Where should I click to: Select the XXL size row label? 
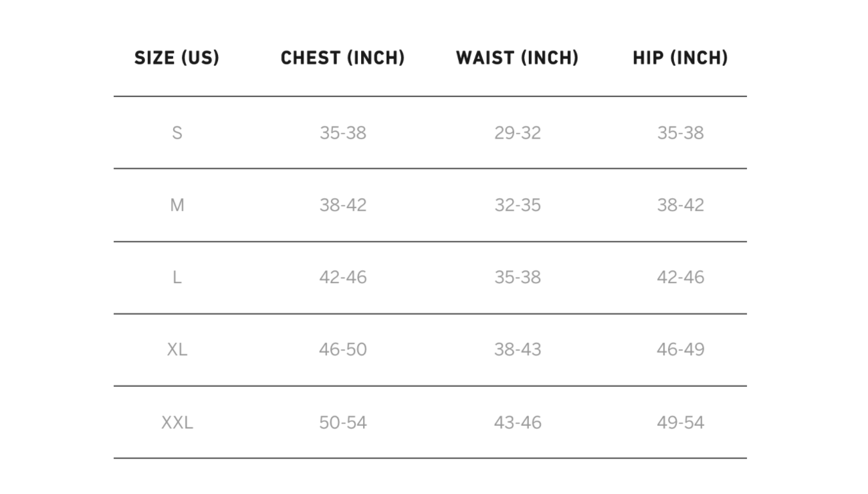pyautogui.click(x=177, y=422)
